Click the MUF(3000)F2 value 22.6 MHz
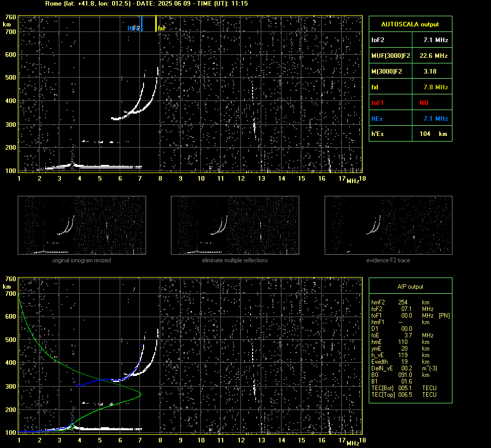491x448 pixels. pyautogui.click(x=433, y=56)
